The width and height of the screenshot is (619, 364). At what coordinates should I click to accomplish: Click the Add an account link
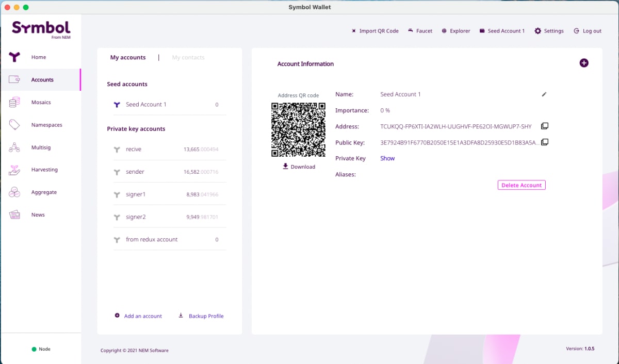tap(143, 316)
